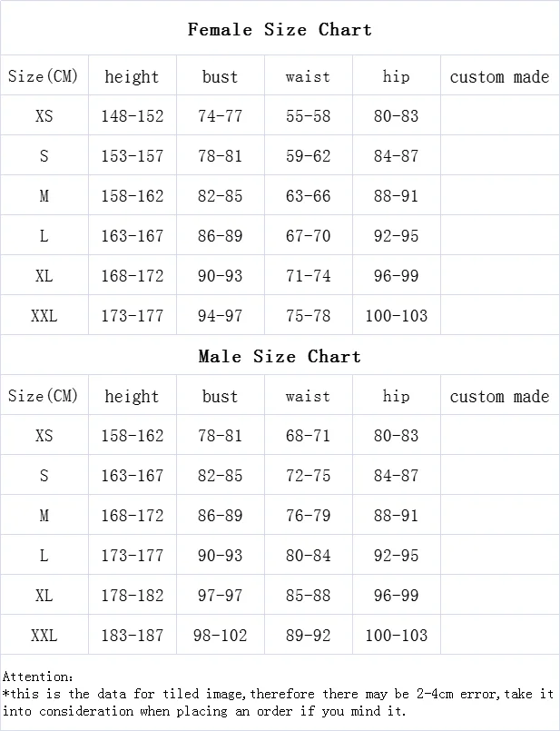Click the empty custom made cell for male XL
The image size is (560, 731).
point(500,595)
